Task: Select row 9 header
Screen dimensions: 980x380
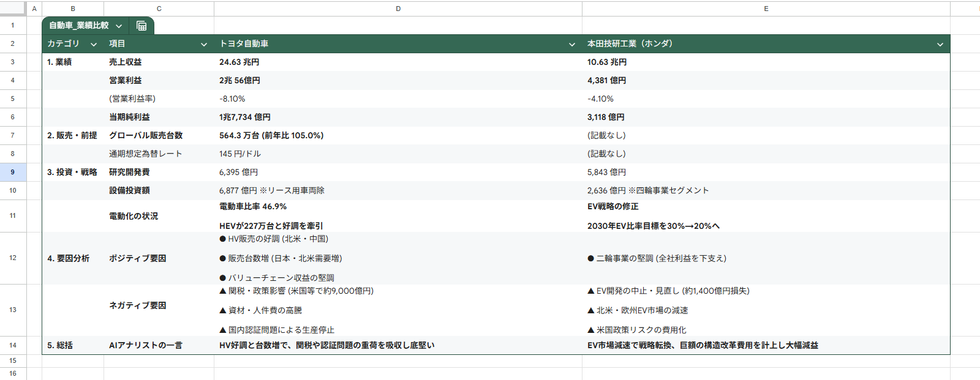Action: point(12,172)
